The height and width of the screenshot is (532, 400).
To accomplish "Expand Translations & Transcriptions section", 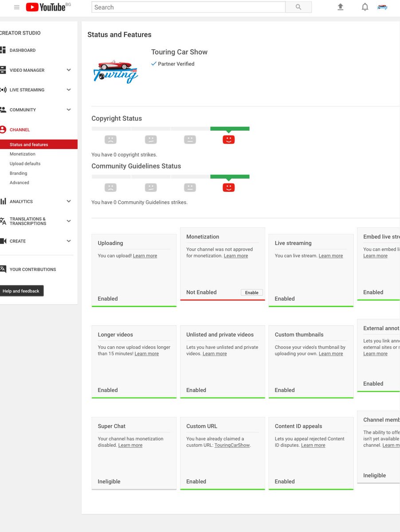I will point(69,221).
